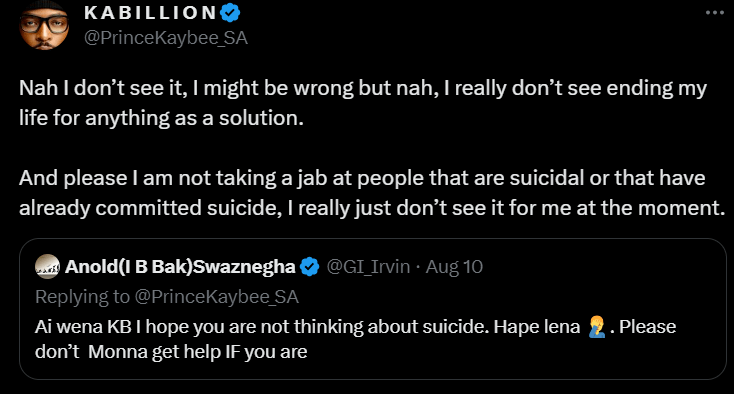Click the 'life for anything as a solution' line
This screenshot has width=734, height=394.
(x=161, y=118)
